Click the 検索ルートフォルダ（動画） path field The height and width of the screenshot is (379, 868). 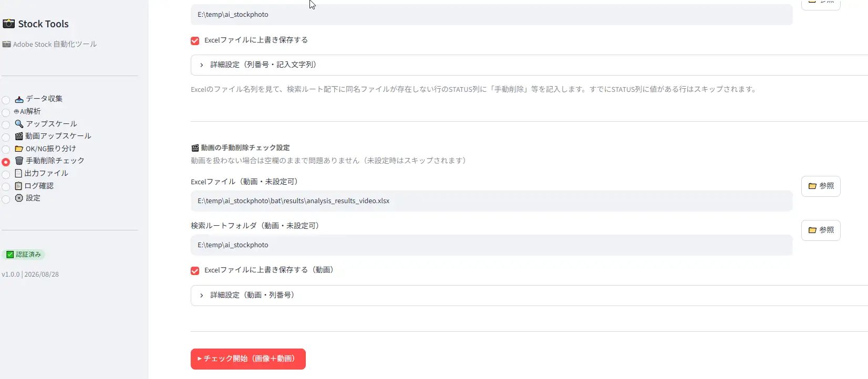click(491, 245)
